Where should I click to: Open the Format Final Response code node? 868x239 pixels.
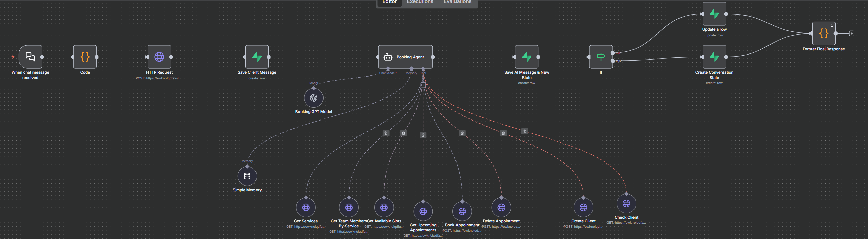[x=824, y=34]
